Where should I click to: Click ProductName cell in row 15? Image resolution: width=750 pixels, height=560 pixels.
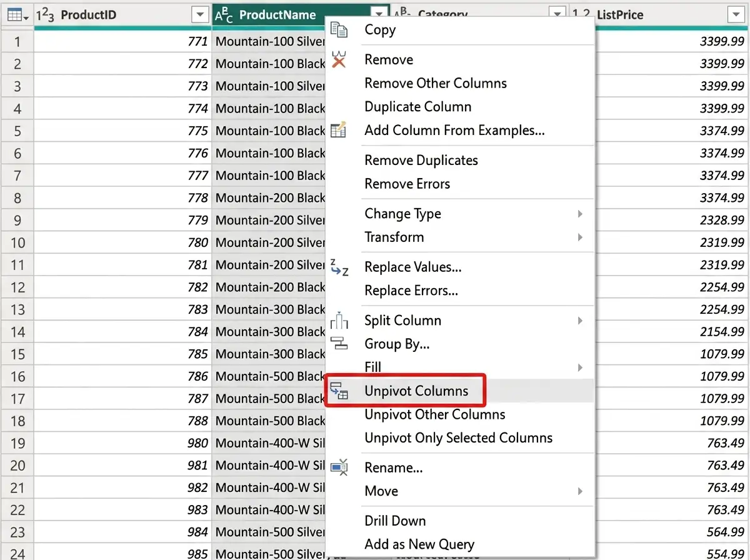[269, 354]
